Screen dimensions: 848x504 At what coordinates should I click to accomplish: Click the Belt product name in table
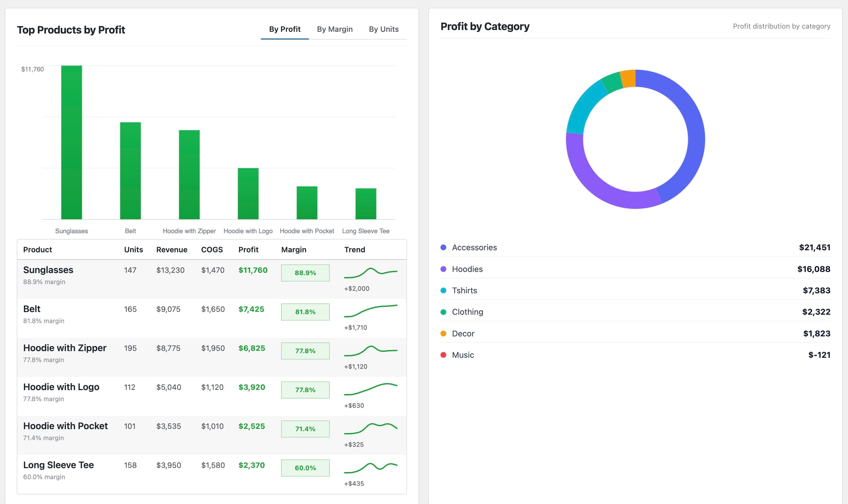(32, 309)
